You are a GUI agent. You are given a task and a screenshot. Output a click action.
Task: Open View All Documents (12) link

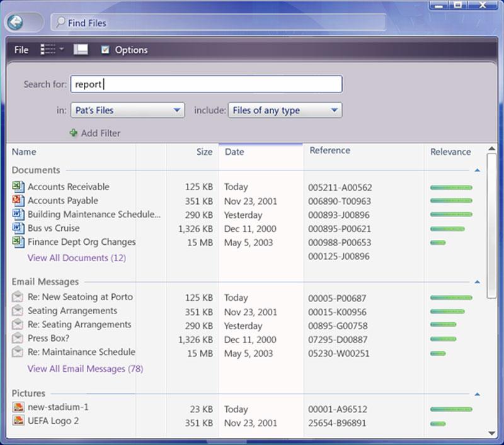point(76,258)
